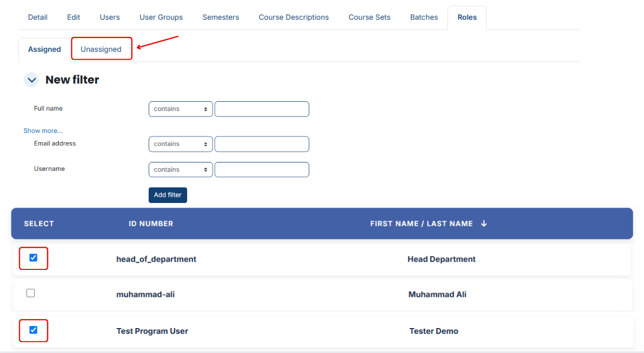Open the Username condition dropdown

point(180,170)
